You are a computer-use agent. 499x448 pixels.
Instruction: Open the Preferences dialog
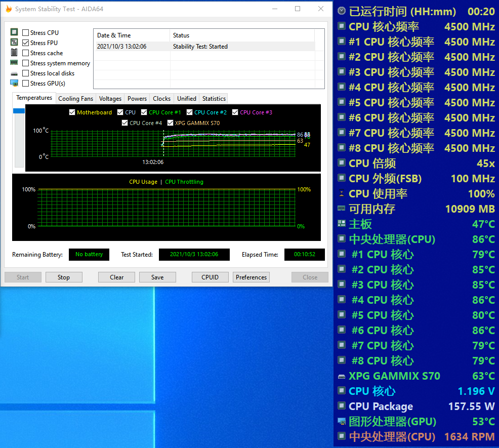pos(251,277)
